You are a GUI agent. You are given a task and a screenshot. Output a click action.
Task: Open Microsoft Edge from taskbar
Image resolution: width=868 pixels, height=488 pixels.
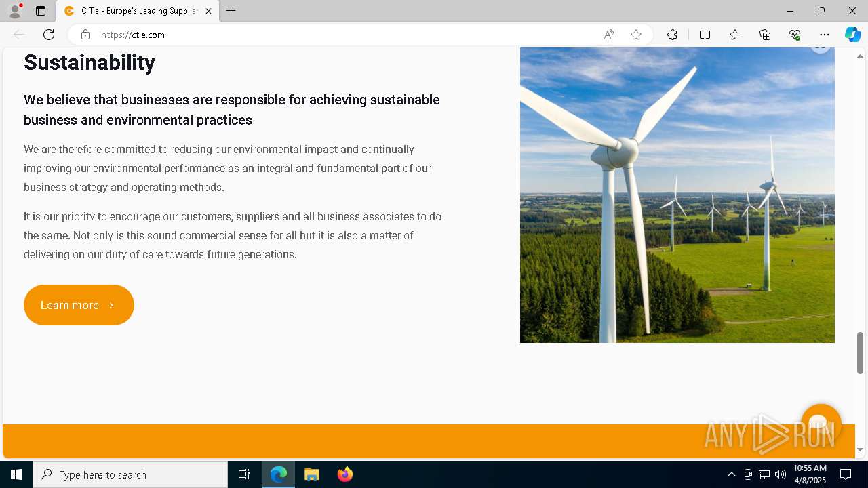coord(279,474)
